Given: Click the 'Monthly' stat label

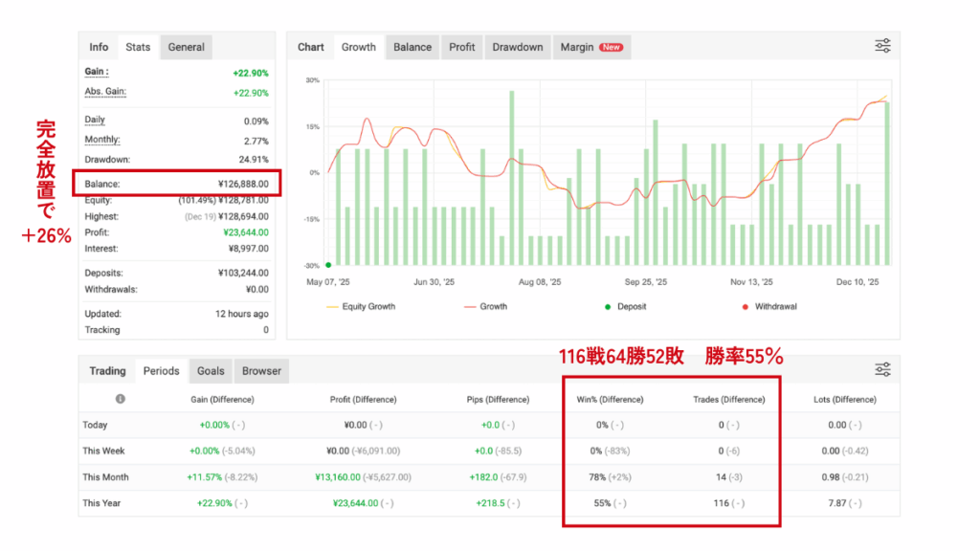Looking at the screenshot, I should coord(101,140).
